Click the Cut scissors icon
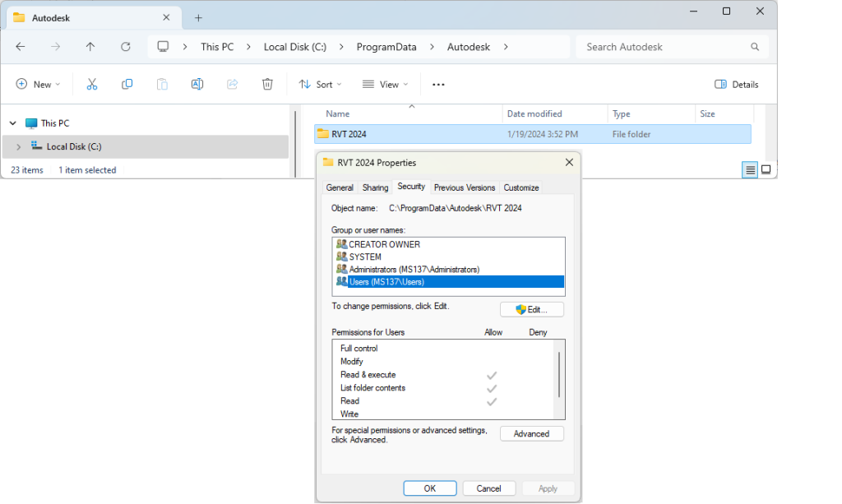842x504 pixels. pos(92,84)
